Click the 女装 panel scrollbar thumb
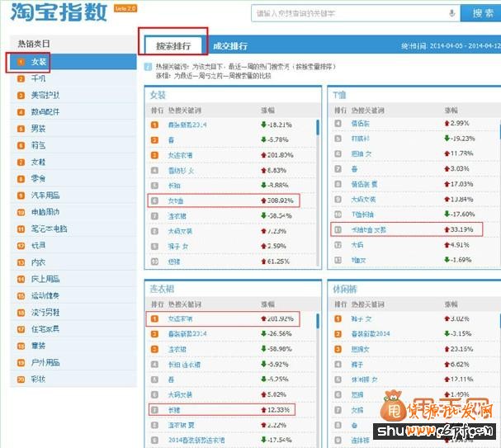The height and width of the screenshot is (448, 501). pos(317,126)
